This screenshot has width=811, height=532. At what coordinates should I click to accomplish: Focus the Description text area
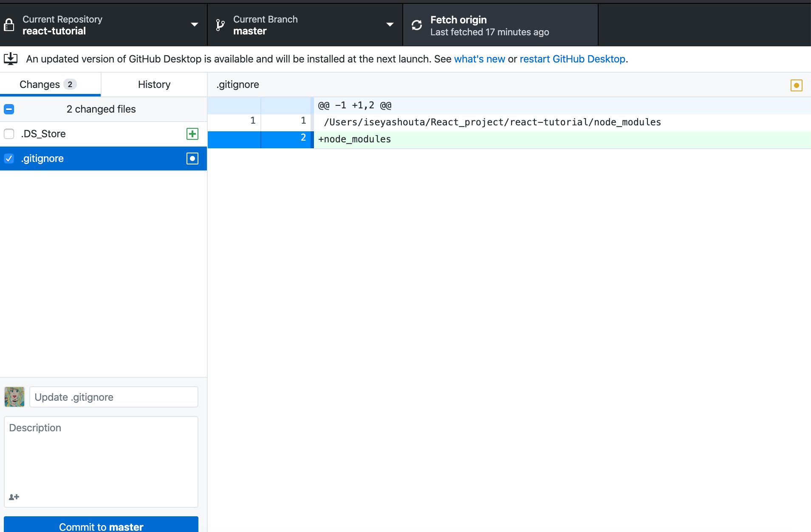(101, 462)
